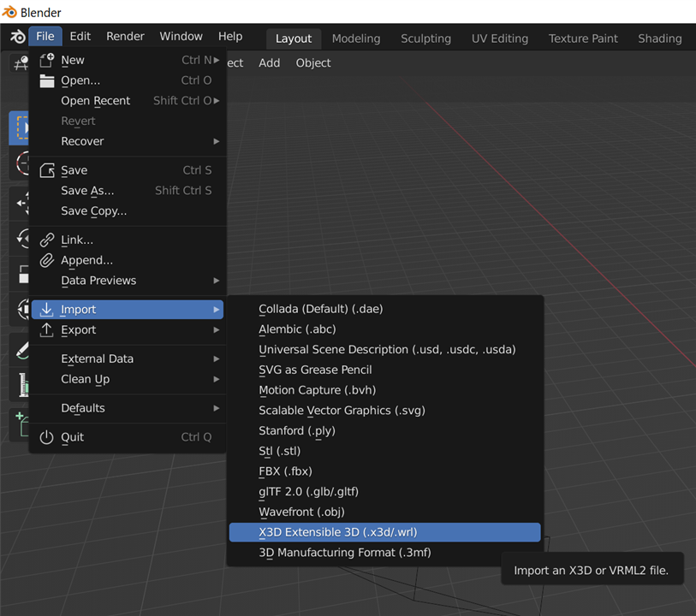696x616 pixels.
Task: Click the Export upload icon
Action: pyautogui.click(x=47, y=330)
